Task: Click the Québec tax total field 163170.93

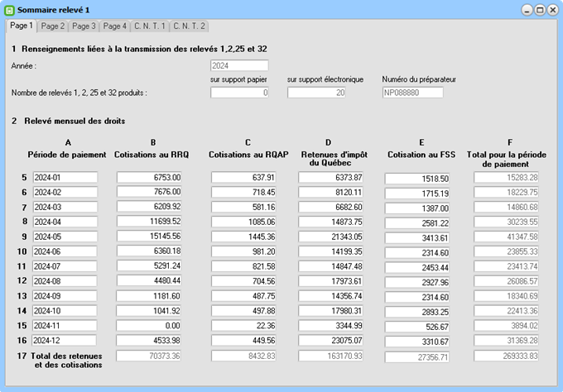Action: click(330, 356)
